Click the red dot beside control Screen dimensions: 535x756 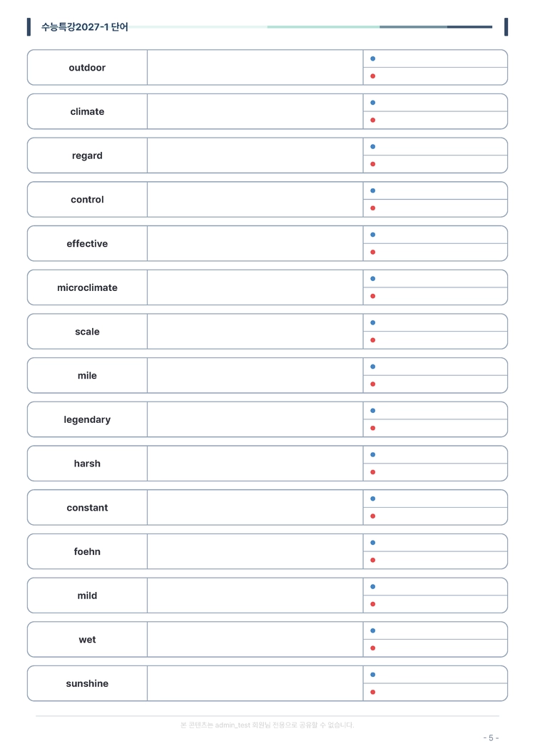click(373, 208)
